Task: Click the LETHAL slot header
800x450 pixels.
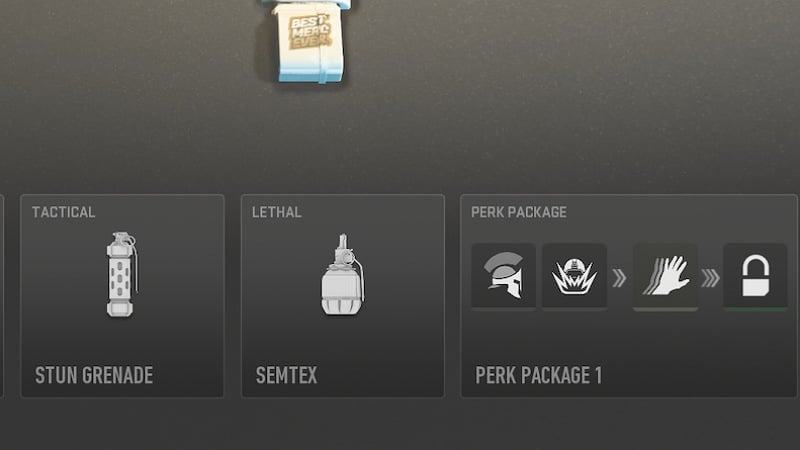Action: coord(277,212)
